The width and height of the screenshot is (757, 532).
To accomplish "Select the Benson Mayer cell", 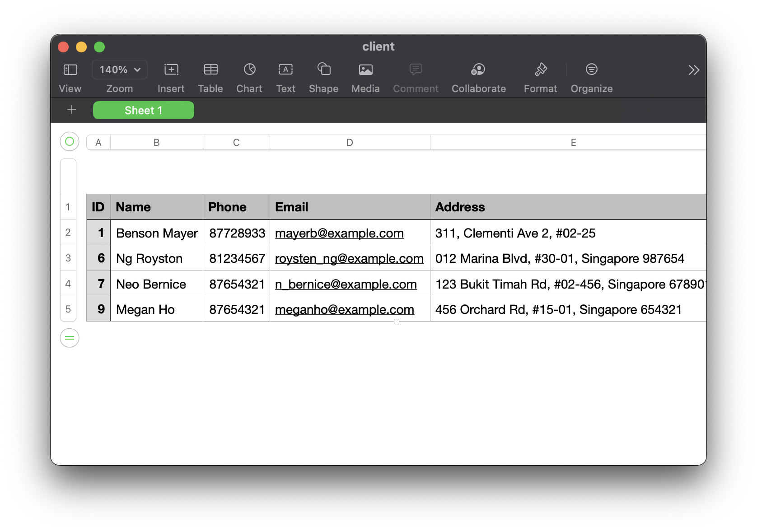I will 157,233.
